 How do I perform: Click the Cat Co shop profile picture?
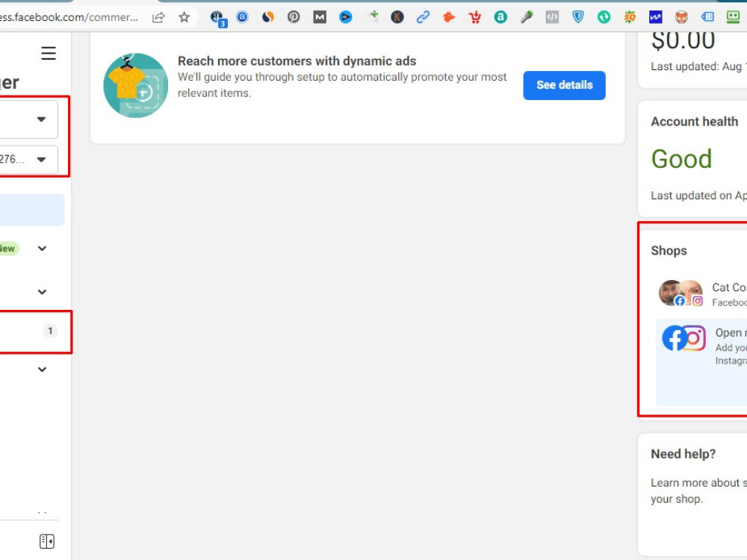click(681, 293)
